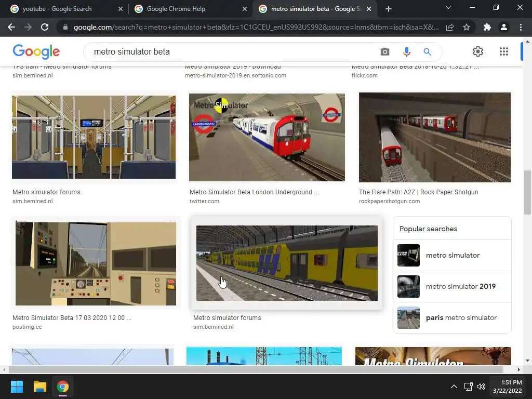Open the Chrome three-dot menu
The image size is (532, 399).
pyautogui.click(x=521, y=27)
